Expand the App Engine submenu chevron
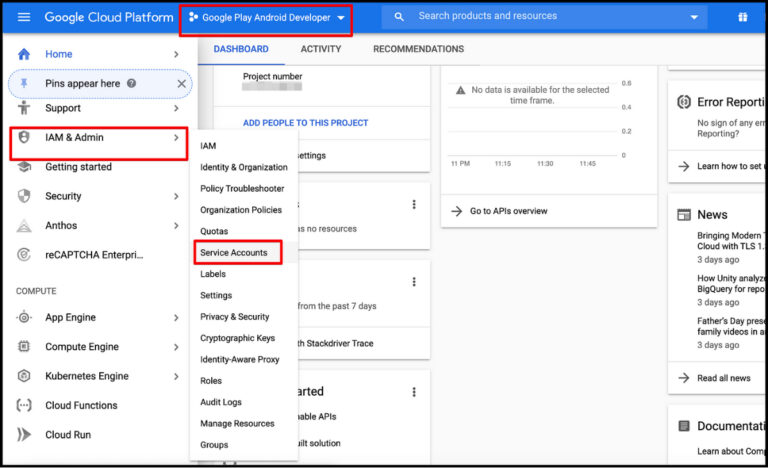This screenshot has width=768, height=468. tap(176, 318)
